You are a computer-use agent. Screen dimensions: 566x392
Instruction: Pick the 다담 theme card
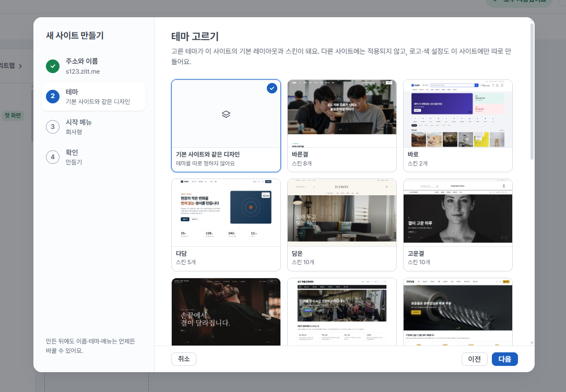coord(226,225)
